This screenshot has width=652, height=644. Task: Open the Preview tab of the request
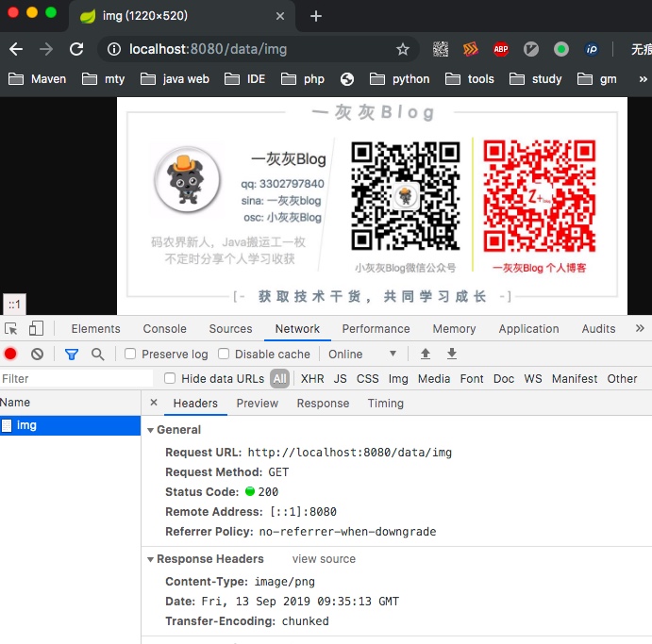pos(257,404)
